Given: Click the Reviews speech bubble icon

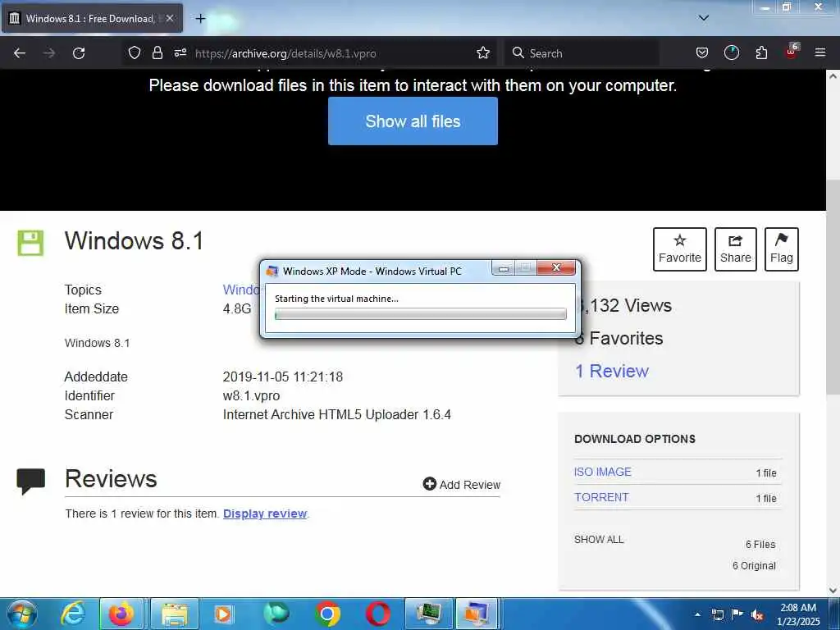Looking at the screenshot, I should click(x=30, y=481).
